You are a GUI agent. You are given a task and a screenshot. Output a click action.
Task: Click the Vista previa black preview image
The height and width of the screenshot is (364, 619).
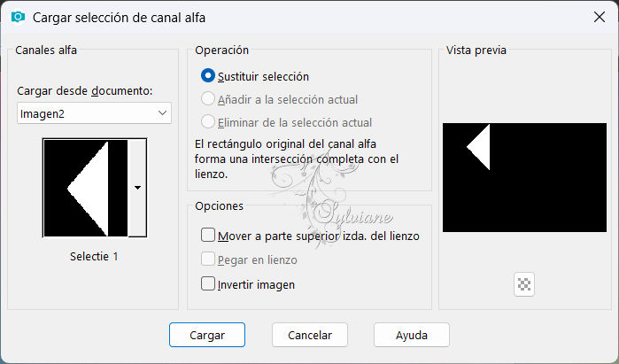click(524, 178)
